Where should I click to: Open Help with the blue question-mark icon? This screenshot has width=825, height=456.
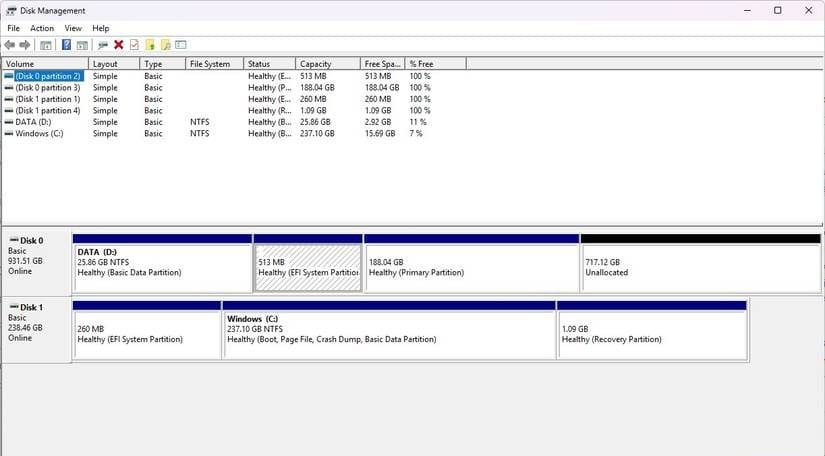pyautogui.click(x=66, y=45)
